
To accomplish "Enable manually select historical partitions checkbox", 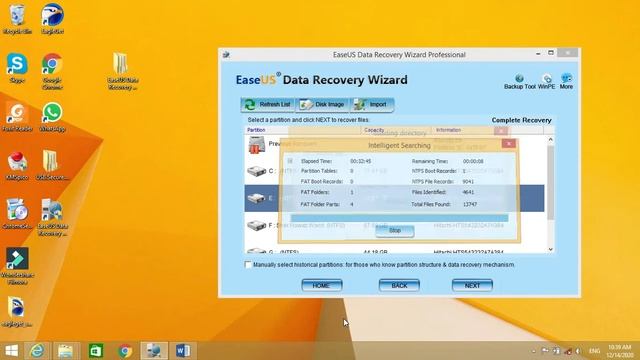I will point(248,264).
